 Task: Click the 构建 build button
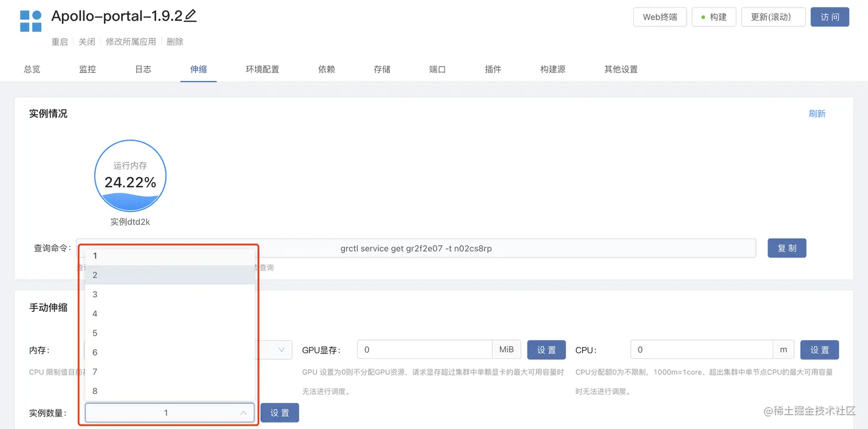click(x=714, y=17)
